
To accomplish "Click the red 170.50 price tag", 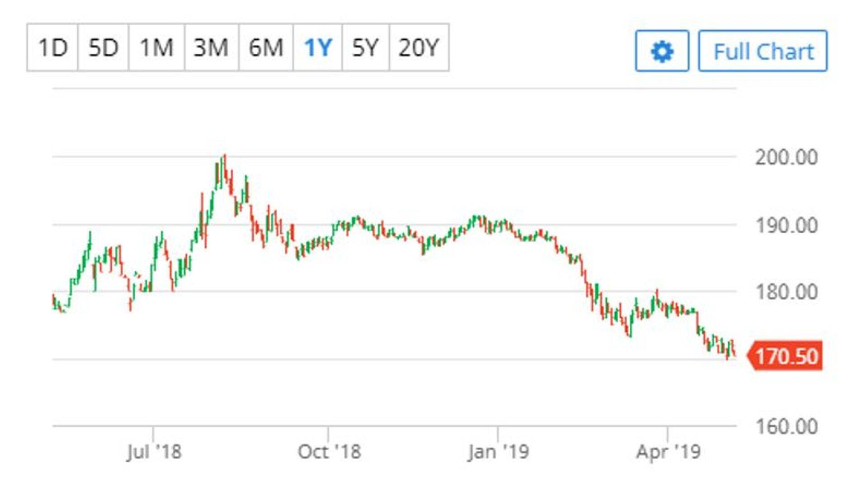I will tap(786, 356).
